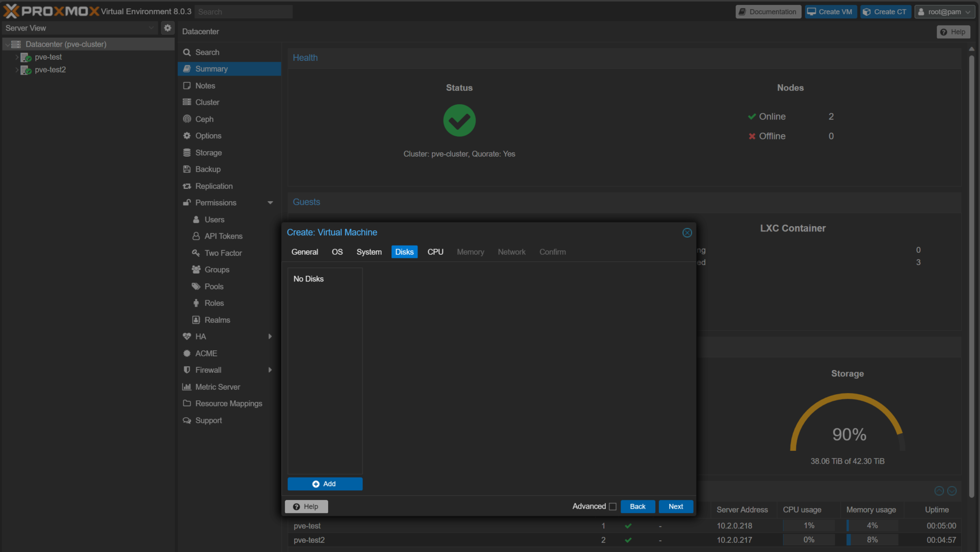Screen dimensions: 980x552
Task: Open Roles icon
Action: (x=196, y=303)
